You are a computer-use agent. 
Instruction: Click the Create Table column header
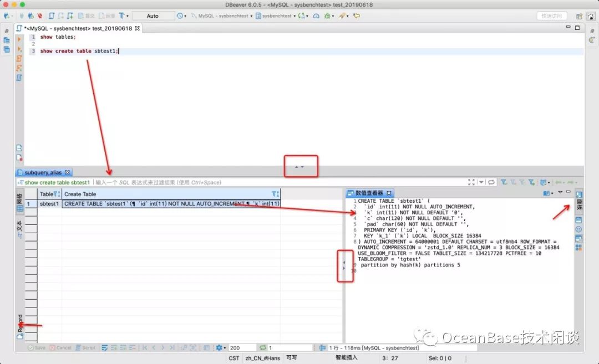point(171,194)
